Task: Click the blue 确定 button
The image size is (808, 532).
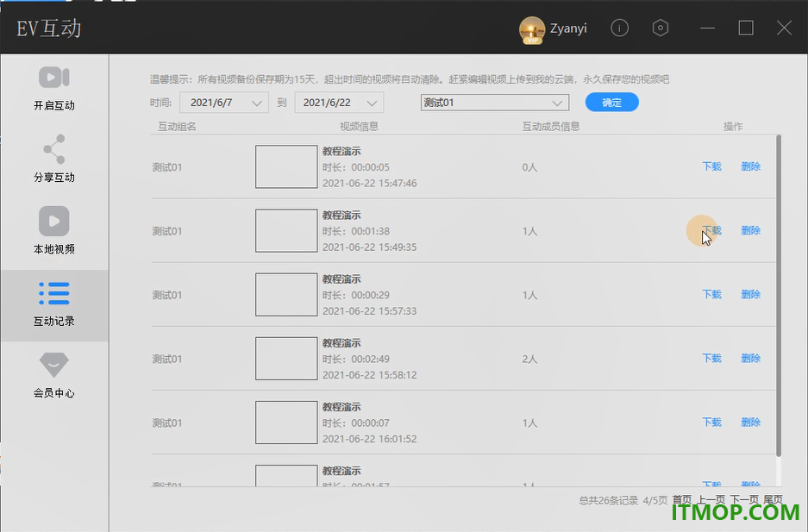Action: tap(611, 102)
